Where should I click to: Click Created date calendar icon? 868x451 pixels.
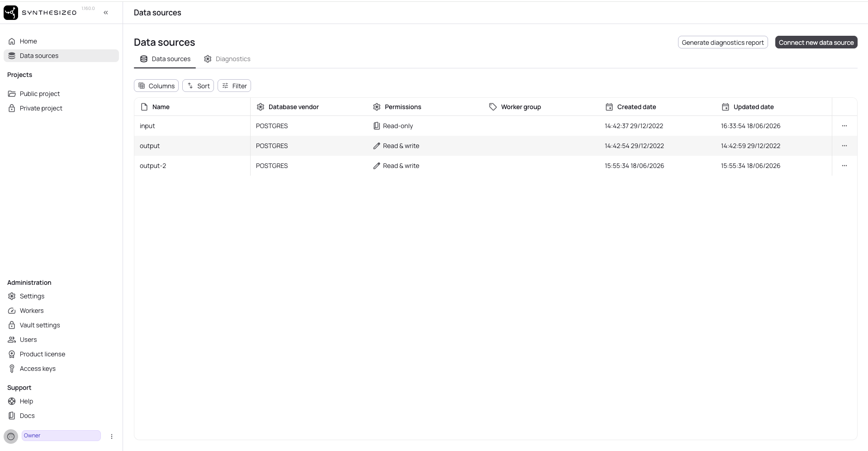pyautogui.click(x=609, y=107)
